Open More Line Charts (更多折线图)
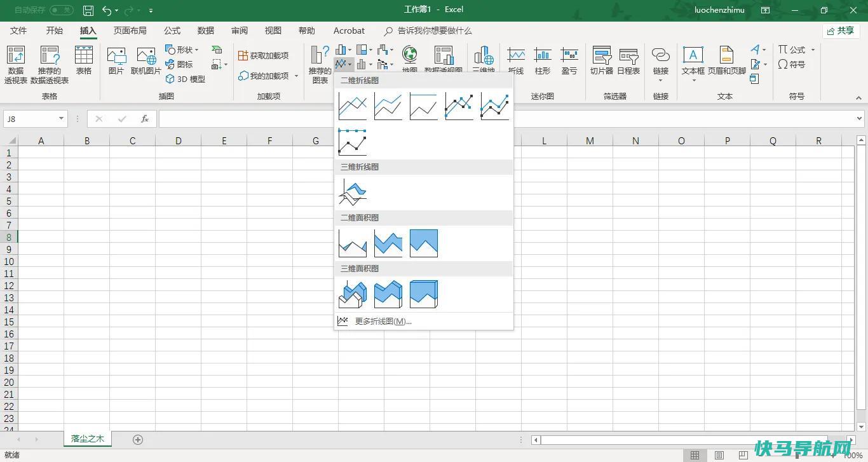 coord(424,321)
